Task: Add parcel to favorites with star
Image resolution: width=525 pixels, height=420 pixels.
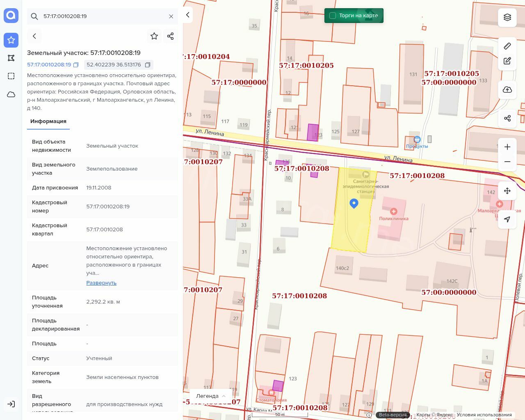Action: click(x=154, y=36)
